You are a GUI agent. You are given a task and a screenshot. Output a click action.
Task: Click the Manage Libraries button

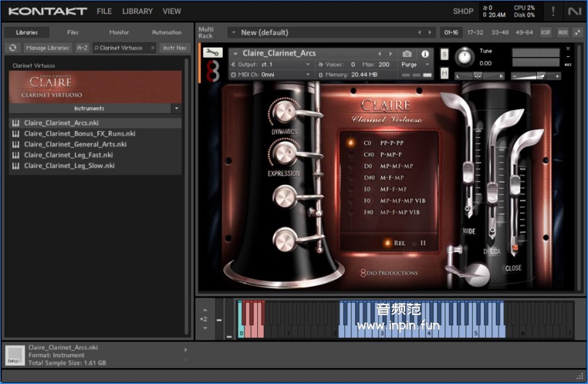(x=48, y=48)
